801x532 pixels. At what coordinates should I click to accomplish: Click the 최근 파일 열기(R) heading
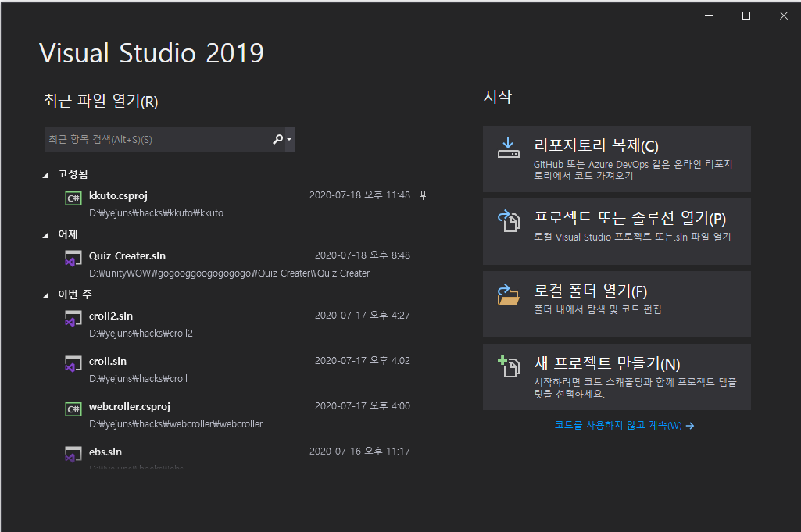[101, 101]
